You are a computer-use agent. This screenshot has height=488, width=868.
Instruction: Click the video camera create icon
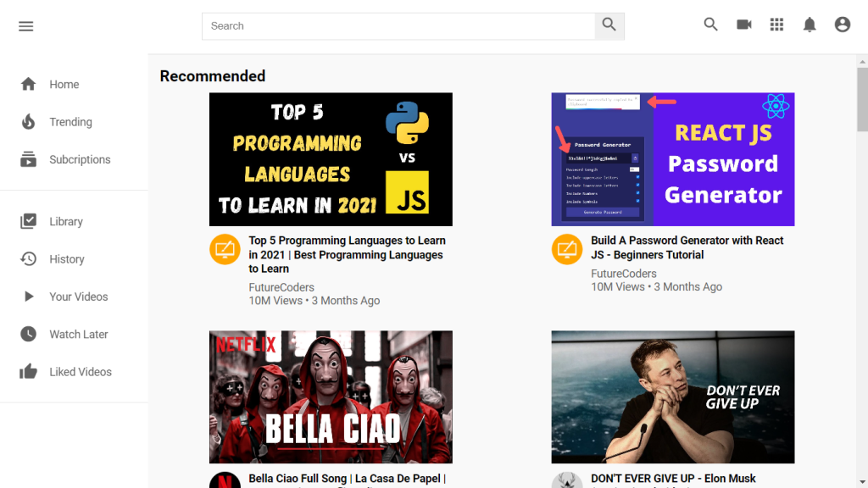point(744,25)
